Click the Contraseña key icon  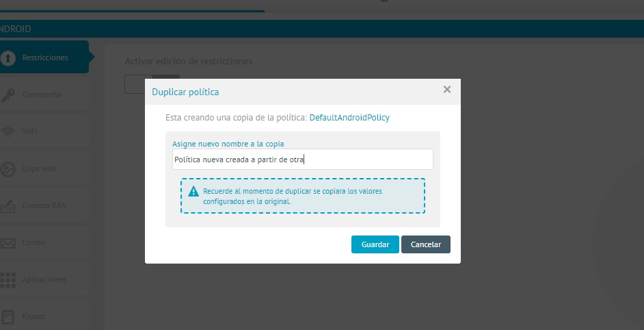[8, 95]
